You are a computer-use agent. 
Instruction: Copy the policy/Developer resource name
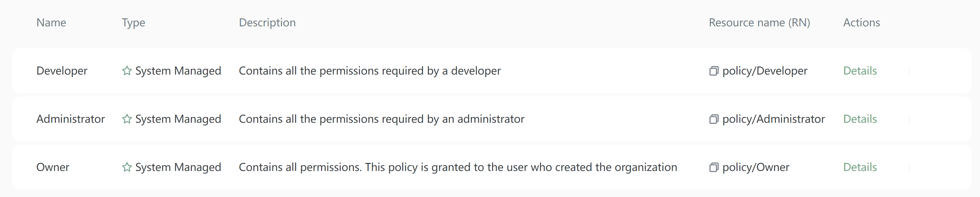coord(713,71)
